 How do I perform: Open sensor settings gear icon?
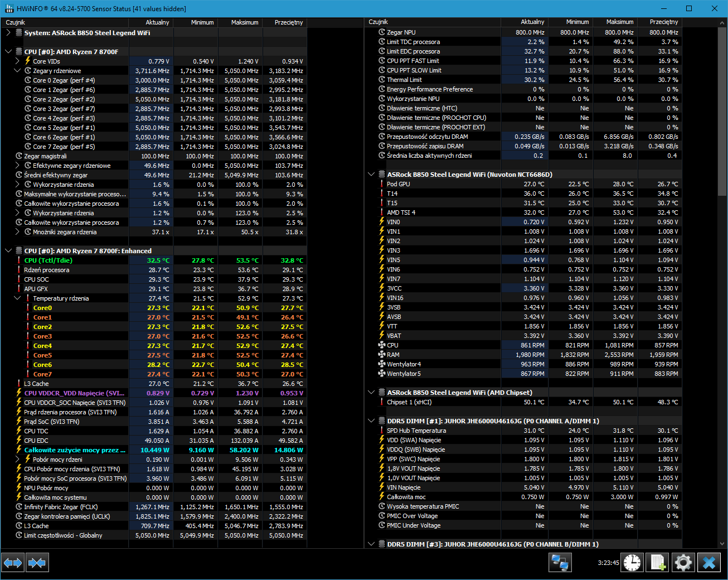click(x=683, y=563)
